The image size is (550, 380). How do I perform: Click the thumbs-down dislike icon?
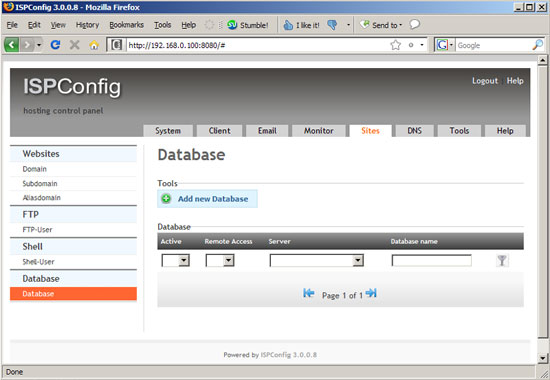click(332, 25)
